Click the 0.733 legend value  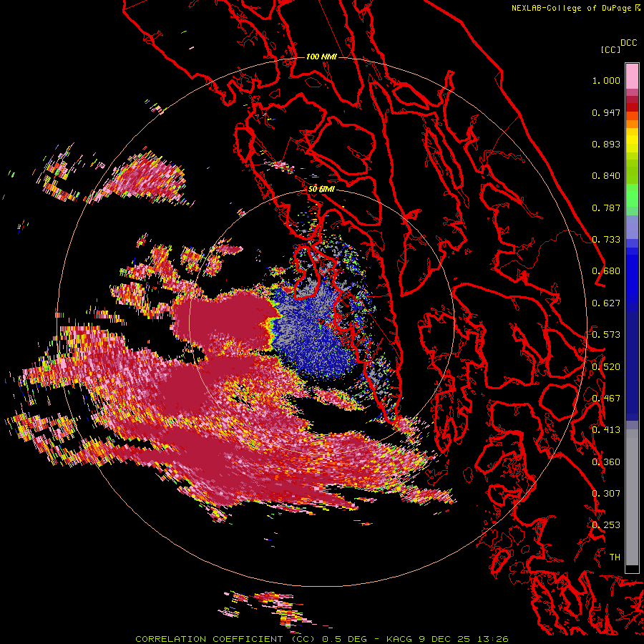pyautogui.click(x=606, y=240)
